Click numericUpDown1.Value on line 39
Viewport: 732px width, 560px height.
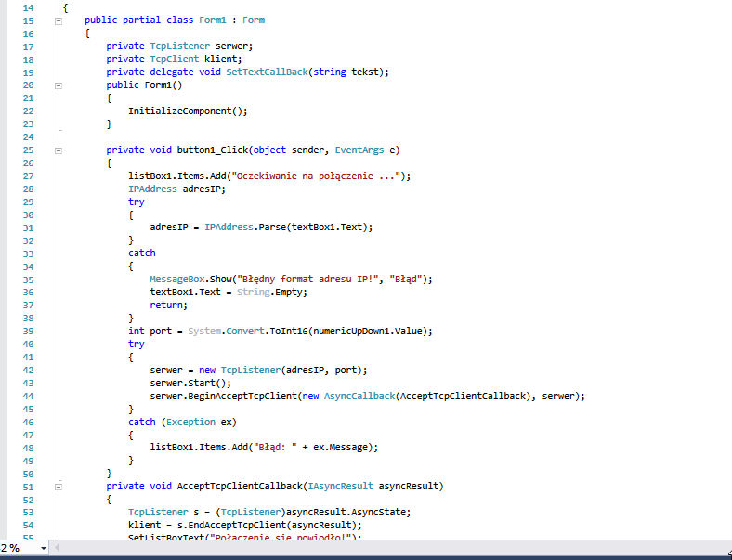tap(368, 331)
